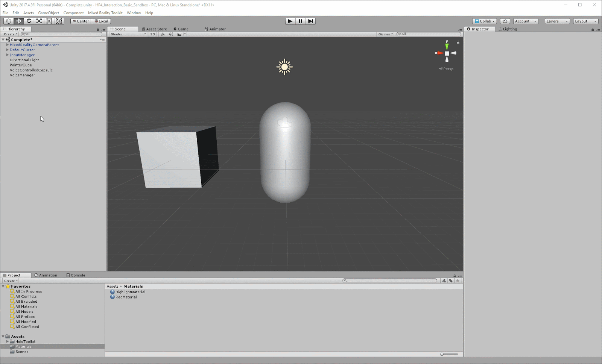The height and width of the screenshot is (364, 602).
Task: Select the Move tool
Action: pyautogui.click(x=18, y=21)
